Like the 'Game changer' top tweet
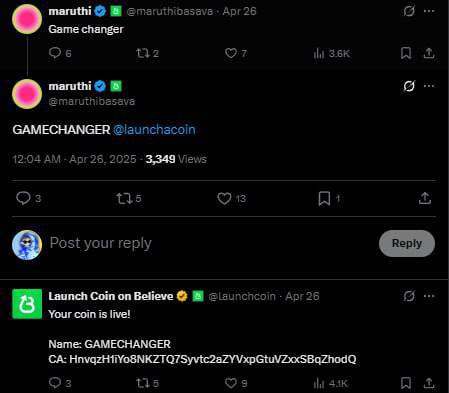449x393 pixels. [x=231, y=53]
